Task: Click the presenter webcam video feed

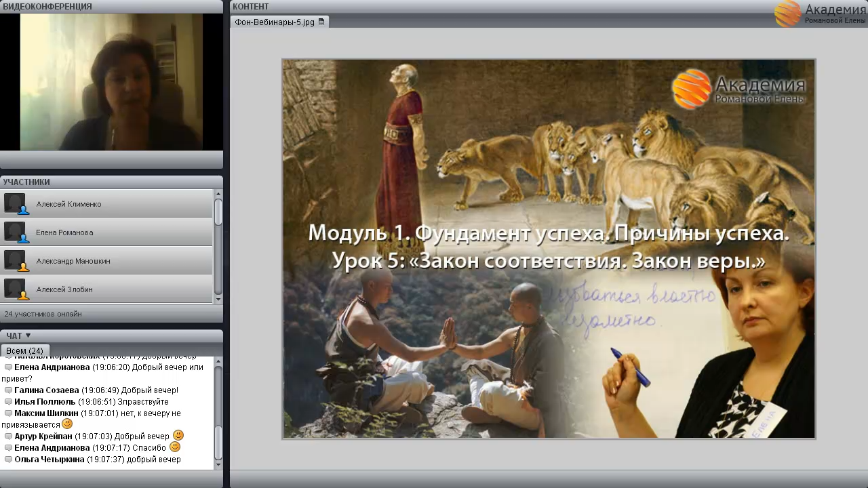Action: [x=111, y=82]
